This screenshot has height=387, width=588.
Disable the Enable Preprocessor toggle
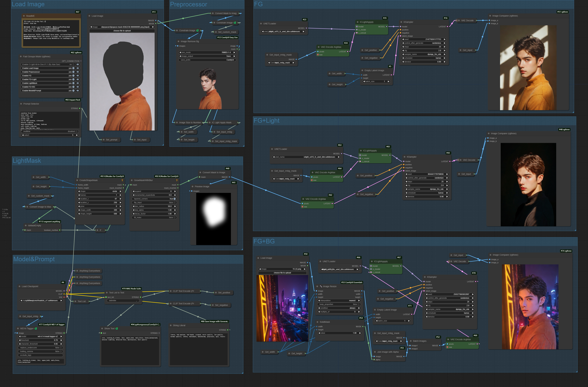pos(73,72)
